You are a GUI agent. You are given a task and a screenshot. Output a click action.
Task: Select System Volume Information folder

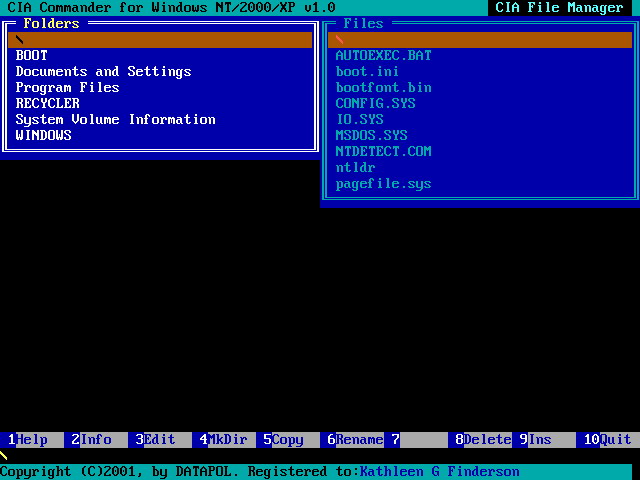tap(116, 120)
